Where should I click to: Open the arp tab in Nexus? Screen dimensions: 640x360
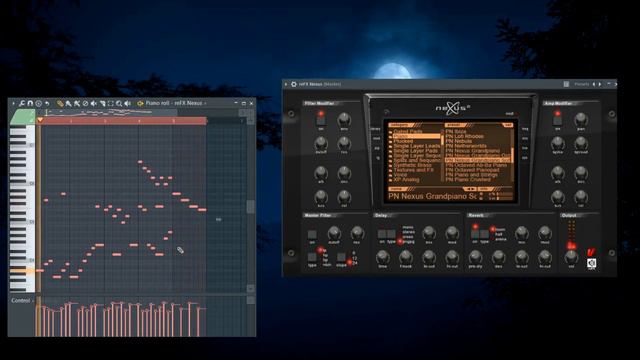[x=377, y=148]
